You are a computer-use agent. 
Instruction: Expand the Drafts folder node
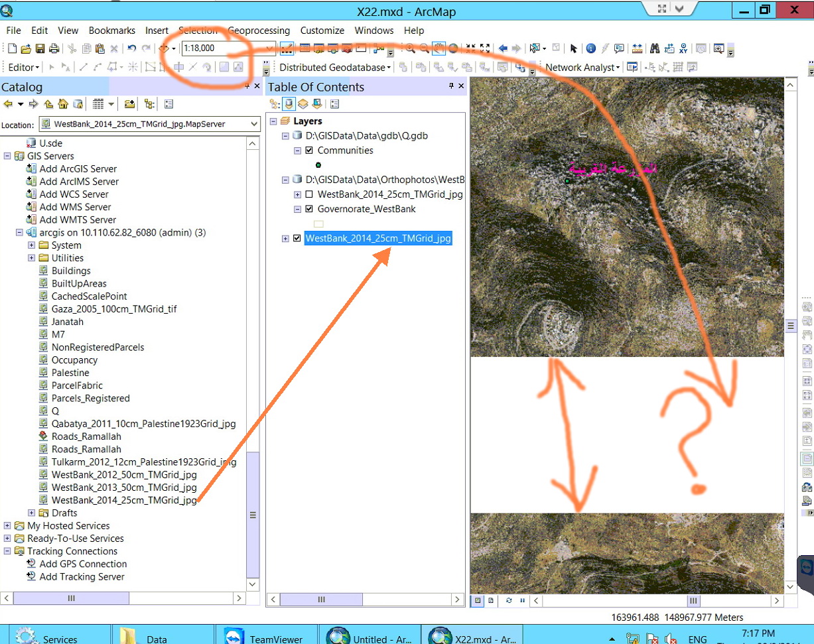(31, 513)
